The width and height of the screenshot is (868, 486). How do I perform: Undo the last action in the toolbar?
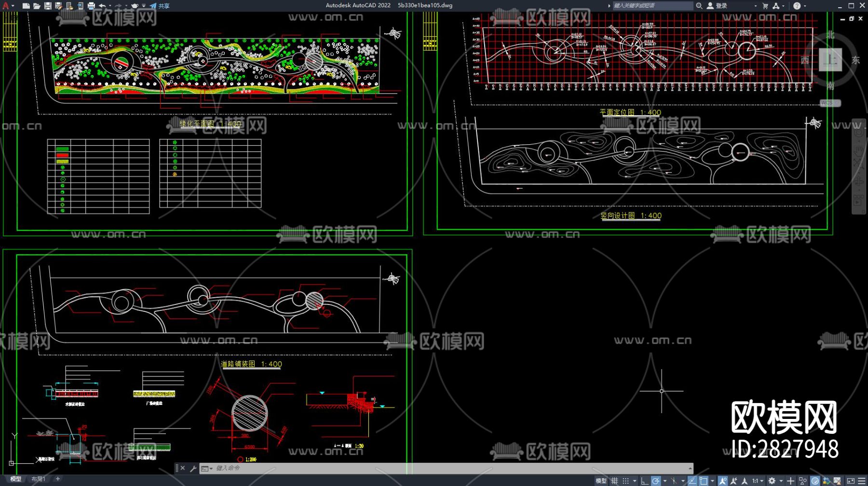coord(102,6)
